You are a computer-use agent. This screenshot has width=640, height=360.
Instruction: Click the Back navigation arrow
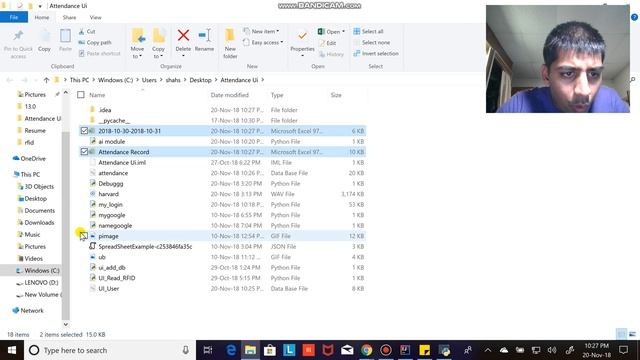(10, 80)
